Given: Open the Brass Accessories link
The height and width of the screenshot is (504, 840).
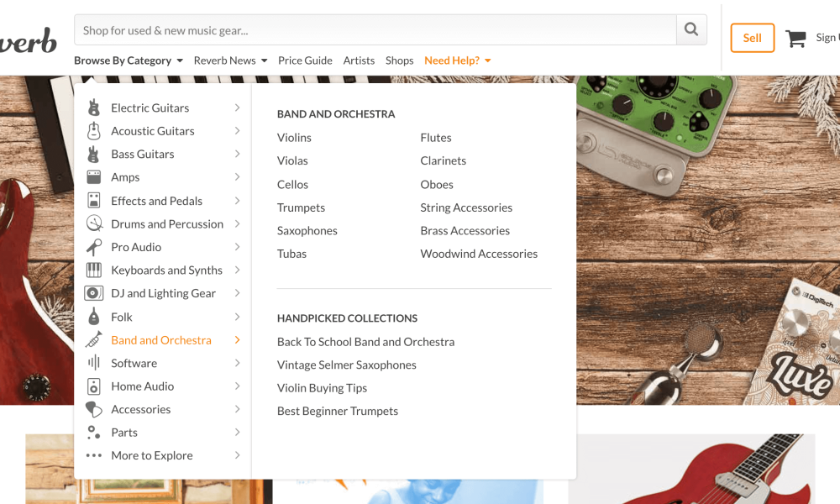Looking at the screenshot, I should (x=465, y=230).
